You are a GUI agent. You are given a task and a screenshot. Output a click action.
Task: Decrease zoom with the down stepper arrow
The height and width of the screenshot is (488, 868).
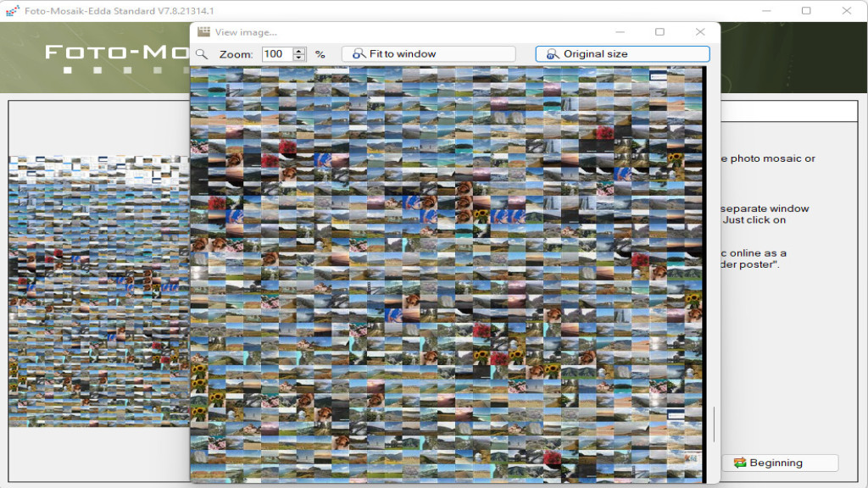click(x=298, y=57)
